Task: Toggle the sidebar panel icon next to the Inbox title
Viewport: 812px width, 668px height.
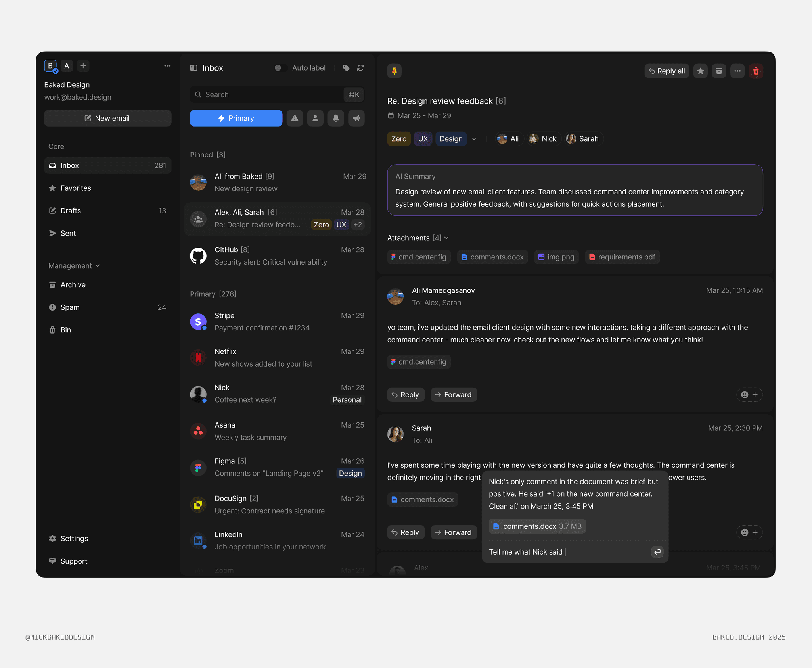Action: point(193,68)
